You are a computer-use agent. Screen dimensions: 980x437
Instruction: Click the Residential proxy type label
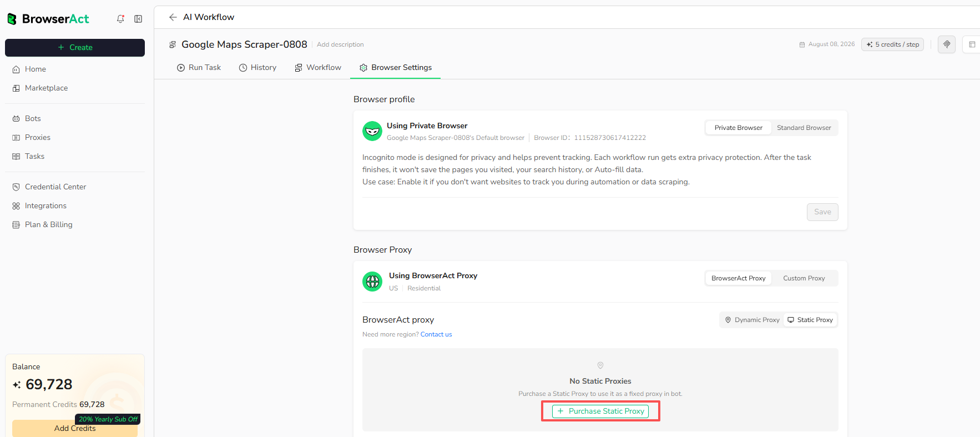(424, 288)
